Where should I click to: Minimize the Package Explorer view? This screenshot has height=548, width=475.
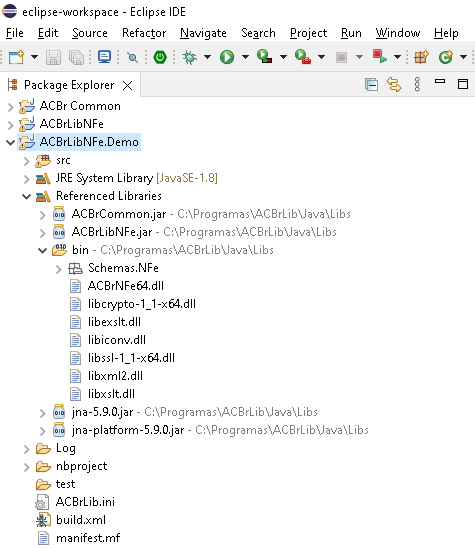pos(440,81)
